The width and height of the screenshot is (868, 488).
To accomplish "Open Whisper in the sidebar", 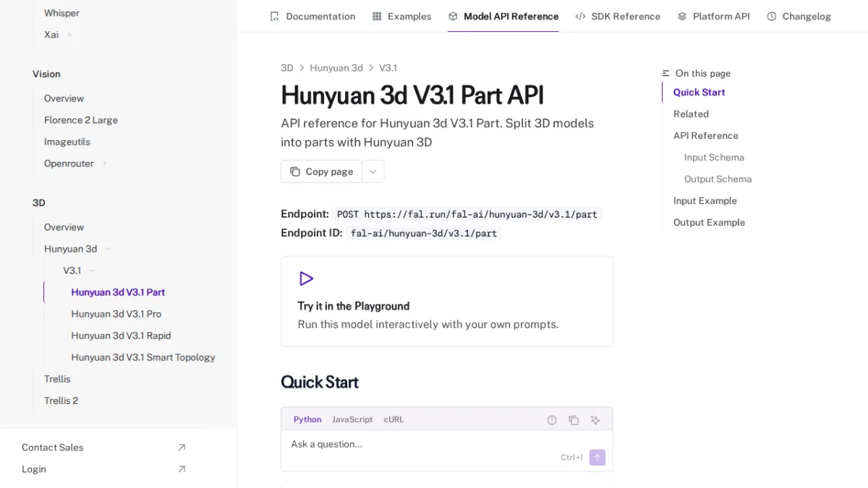I will (x=61, y=13).
